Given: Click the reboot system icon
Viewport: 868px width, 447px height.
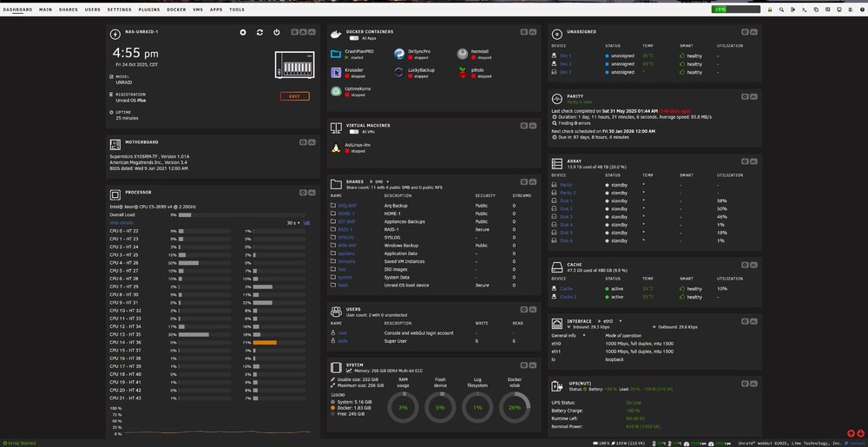Looking at the screenshot, I should pyautogui.click(x=260, y=33).
